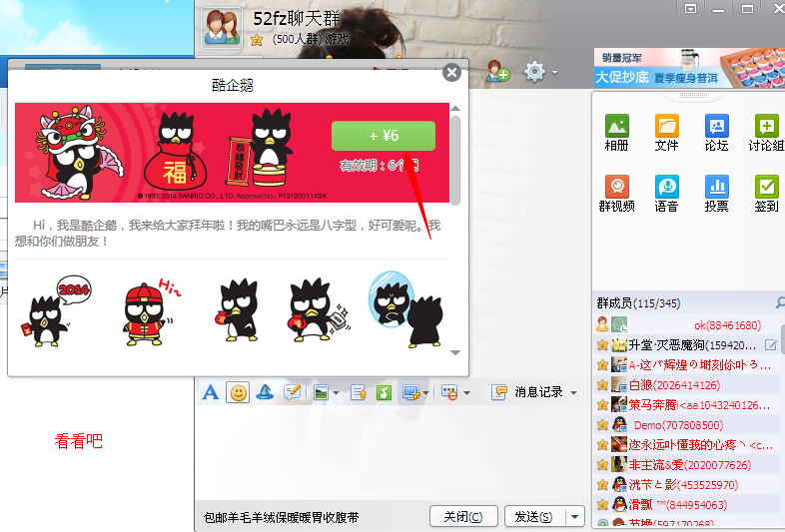The width and height of the screenshot is (785, 532).
Task: Open the 相册 album app
Action: tap(616, 132)
